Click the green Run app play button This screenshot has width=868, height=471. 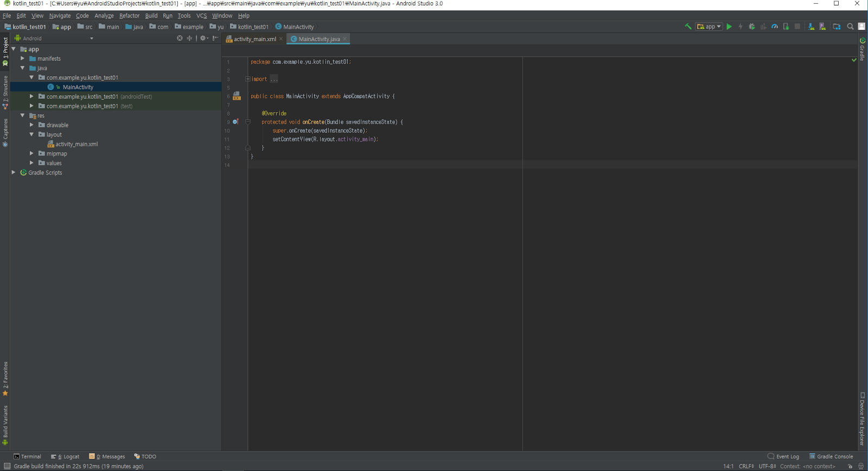click(729, 27)
